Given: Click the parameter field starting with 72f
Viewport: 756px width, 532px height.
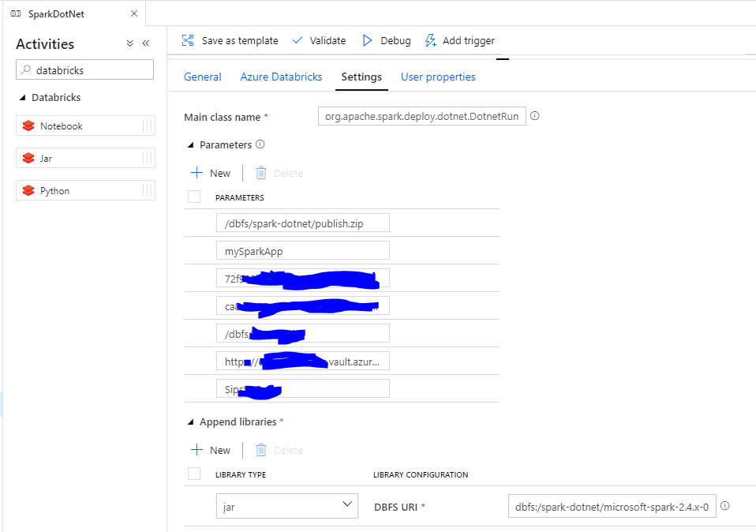Looking at the screenshot, I should coord(303,279).
